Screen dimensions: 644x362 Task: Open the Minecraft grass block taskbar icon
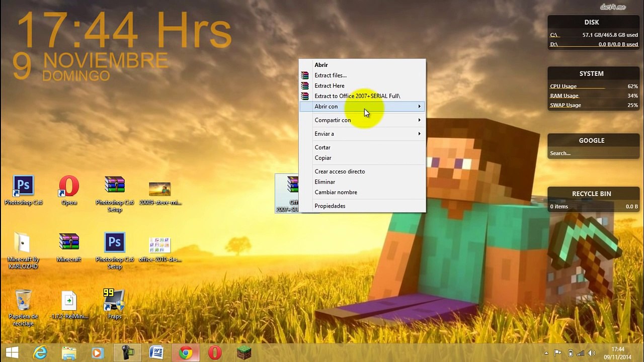(x=244, y=353)
